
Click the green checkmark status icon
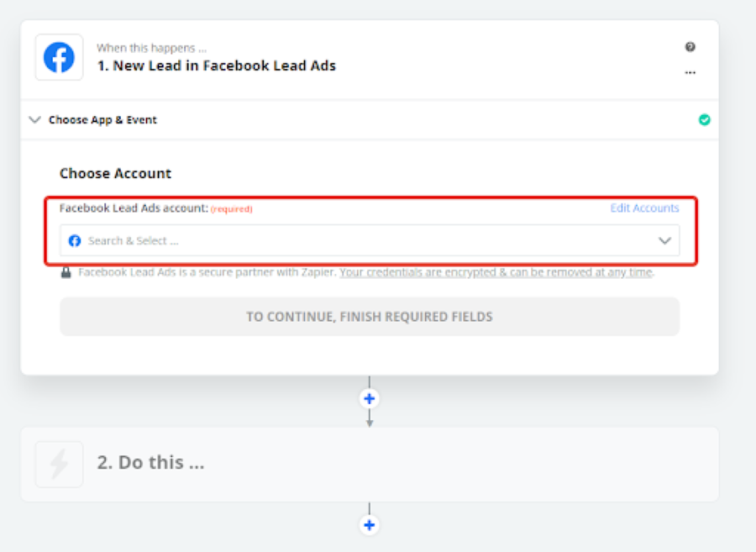click(x=704, y=119)
